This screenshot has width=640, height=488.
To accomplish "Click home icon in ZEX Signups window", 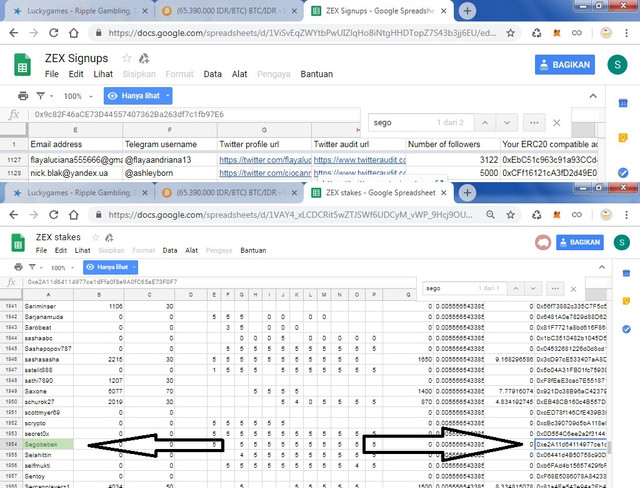I will coord(73,33).
